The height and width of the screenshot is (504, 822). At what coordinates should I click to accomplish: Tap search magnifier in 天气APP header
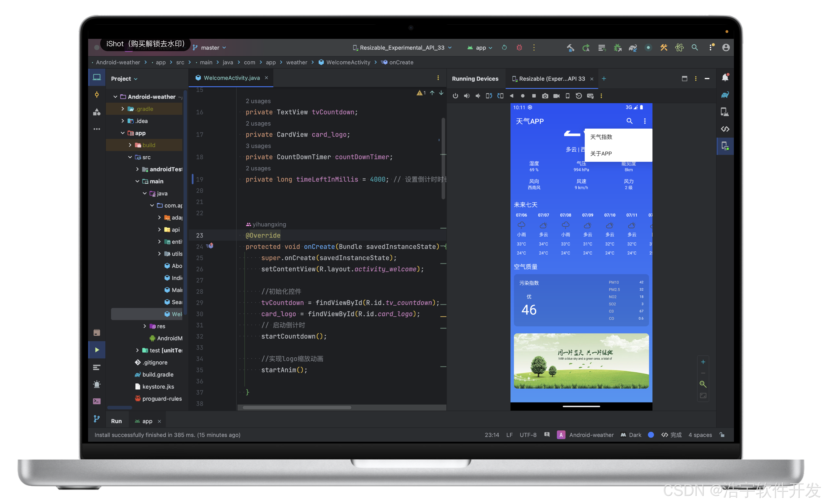(x=630, y=121)
